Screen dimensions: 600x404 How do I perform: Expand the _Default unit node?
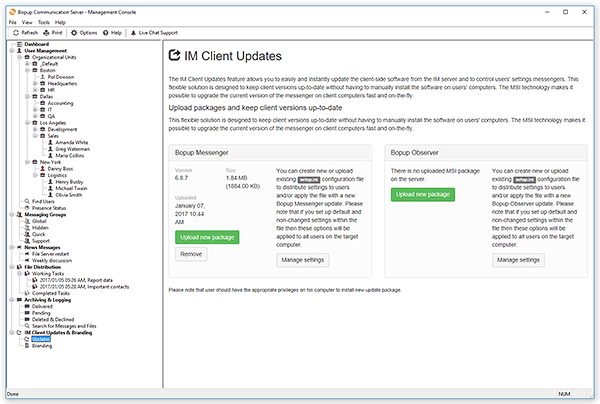pyautogui.click(x=27, y=64)
